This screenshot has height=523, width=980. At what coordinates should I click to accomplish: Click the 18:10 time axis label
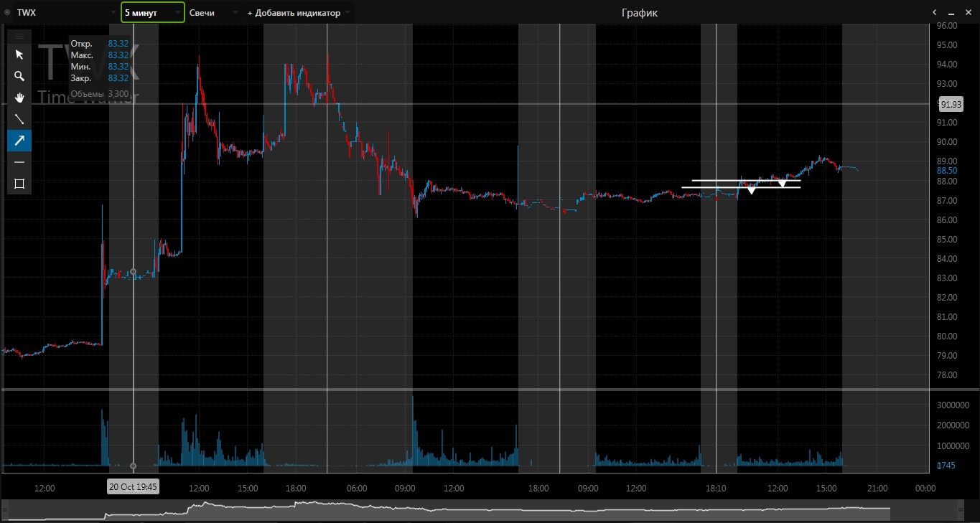click(x=716, y=489)
